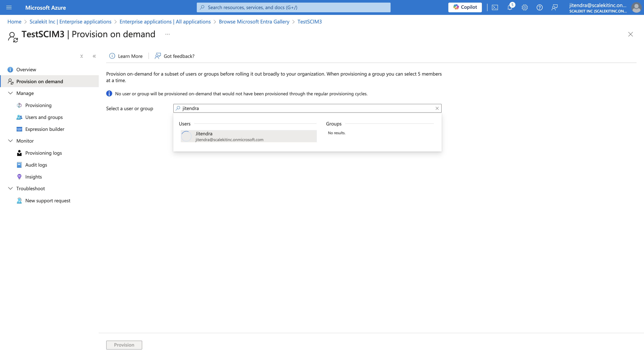Screen dimensions: 644x357
Task: Click the magnifier icon in user search
Action: [178, 108]
